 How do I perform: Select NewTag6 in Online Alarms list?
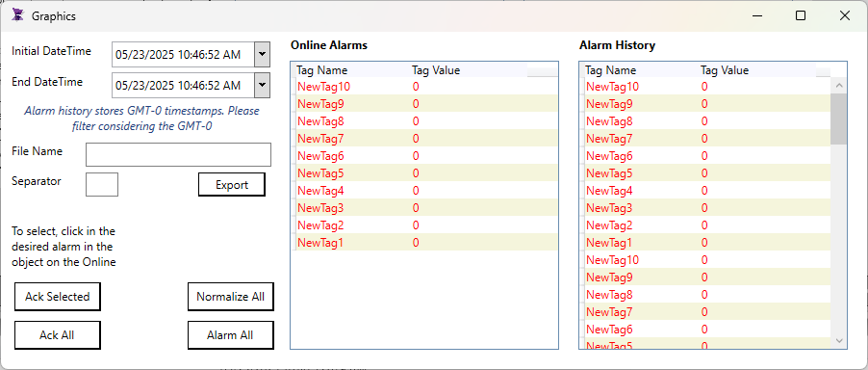click(424, 156)
